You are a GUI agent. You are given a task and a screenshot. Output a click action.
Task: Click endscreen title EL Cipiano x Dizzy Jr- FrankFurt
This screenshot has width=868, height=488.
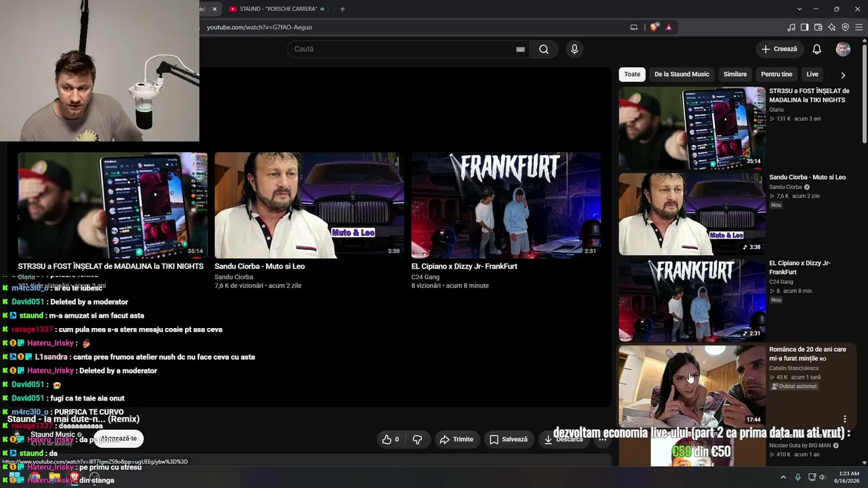coord(465,266)
